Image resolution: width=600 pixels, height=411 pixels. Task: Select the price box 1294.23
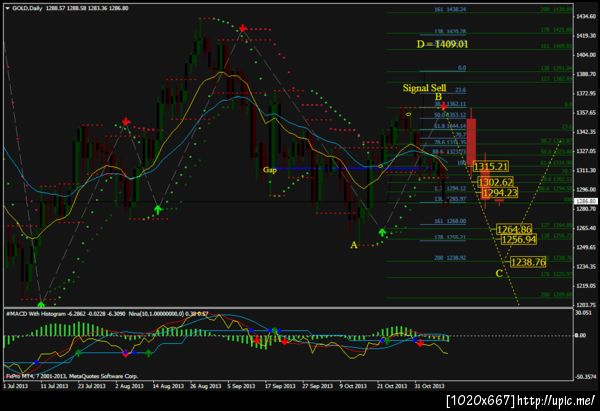pos(500,192)
